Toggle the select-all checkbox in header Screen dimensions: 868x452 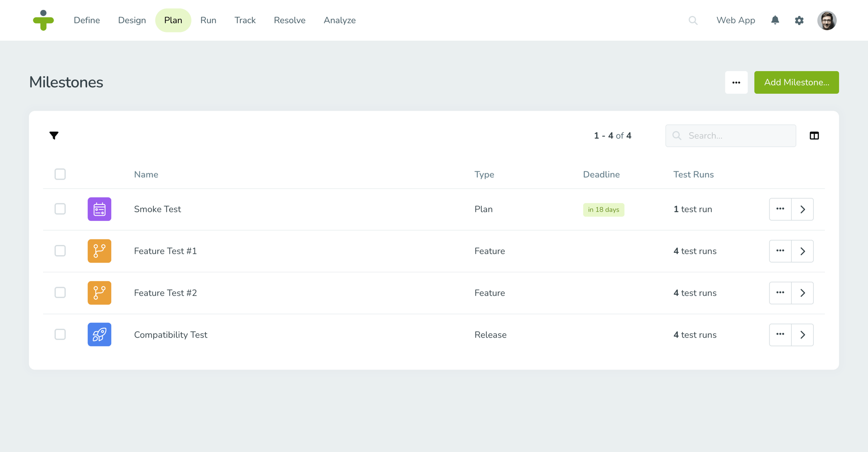pos(60,174)
